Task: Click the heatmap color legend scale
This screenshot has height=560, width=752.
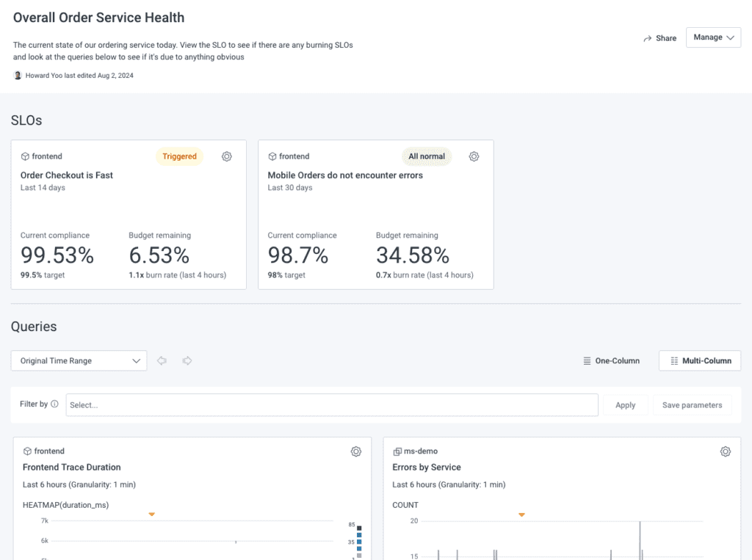Action: 359,542
